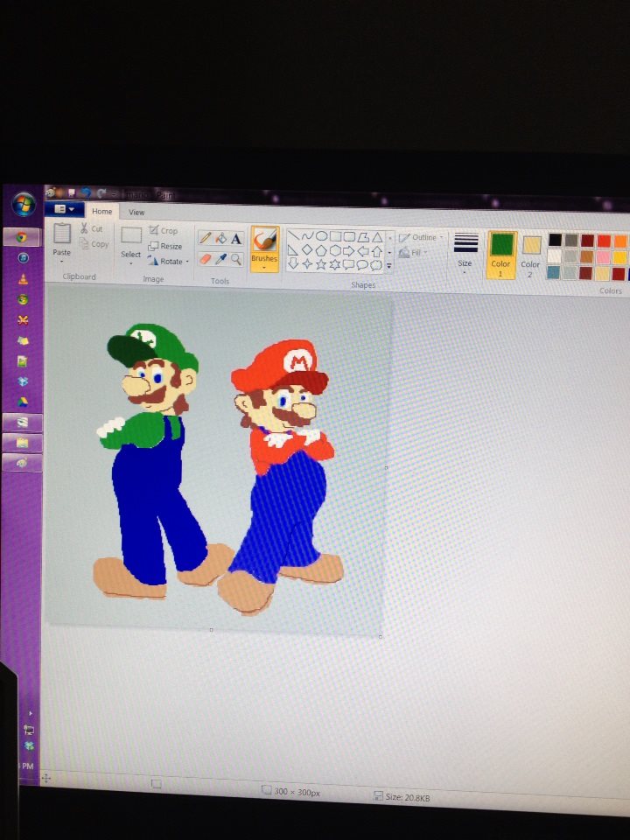Pick the turquoise blue palette color
The image size is (630, 840).
553,272
